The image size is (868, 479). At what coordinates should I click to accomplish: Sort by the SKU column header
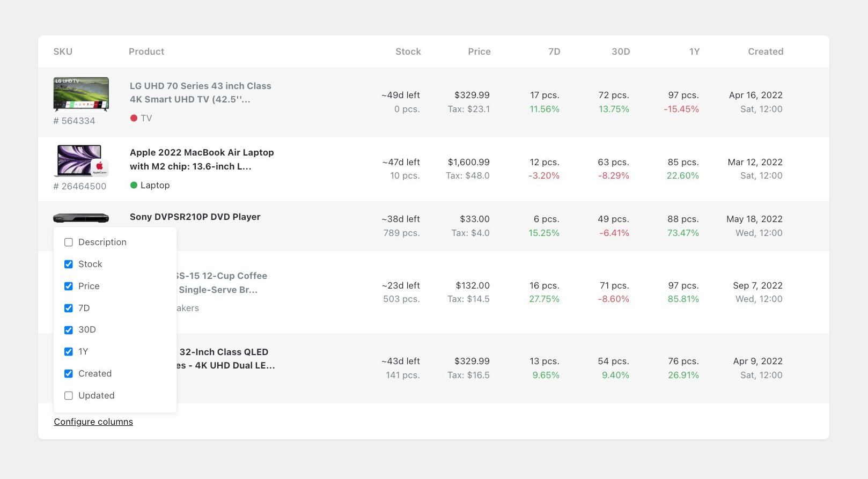coord(63,51)
